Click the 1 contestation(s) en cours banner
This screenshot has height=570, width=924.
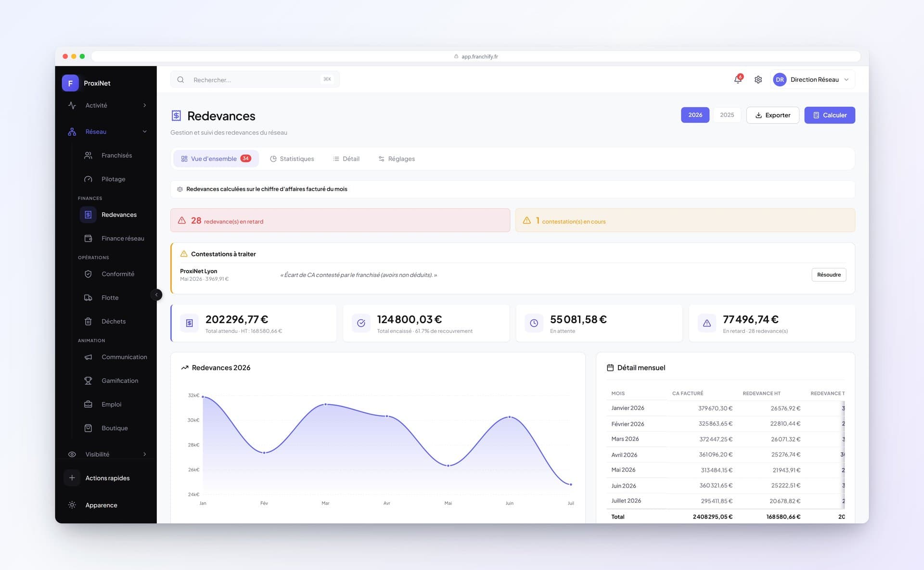[685, 220]
